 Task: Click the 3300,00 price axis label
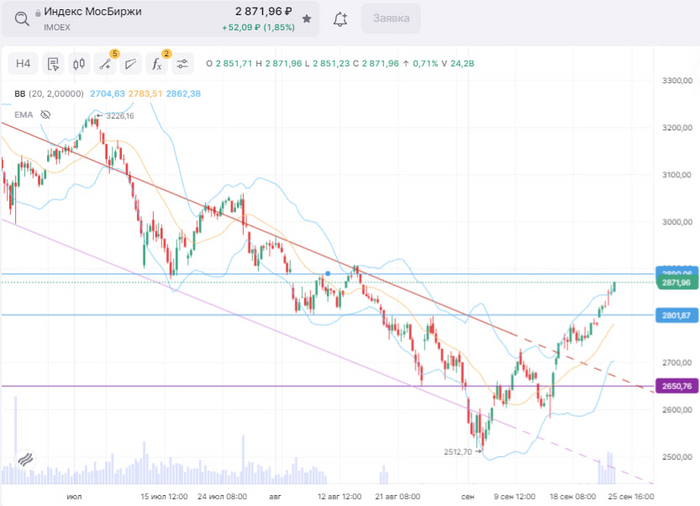pyautogui.click(x=677, y=80)
